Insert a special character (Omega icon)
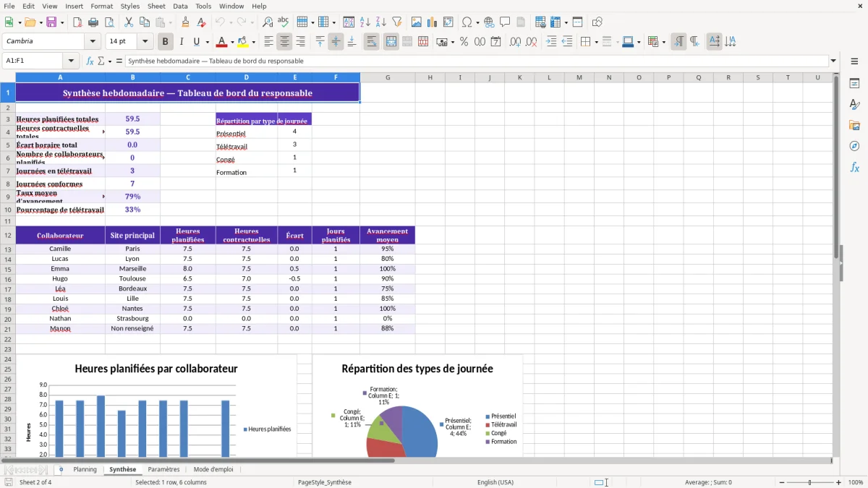The image size is (868, 488). pos(467,22)
